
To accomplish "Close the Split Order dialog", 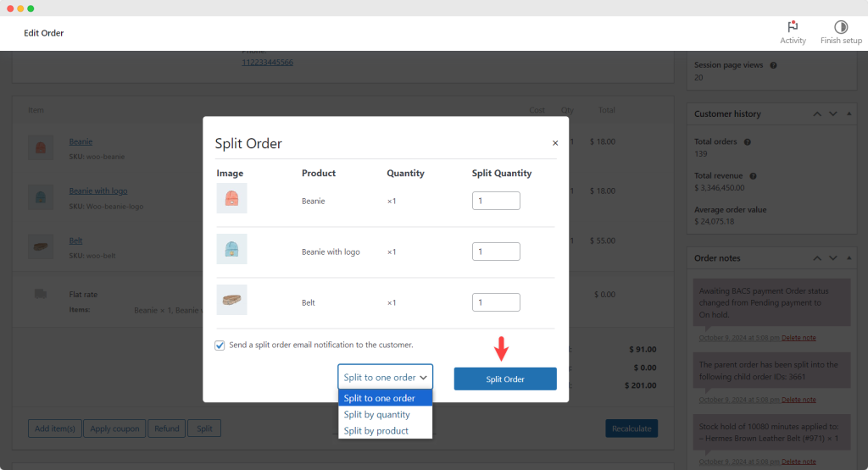I will pyautogui.click(x=555, y=144).
